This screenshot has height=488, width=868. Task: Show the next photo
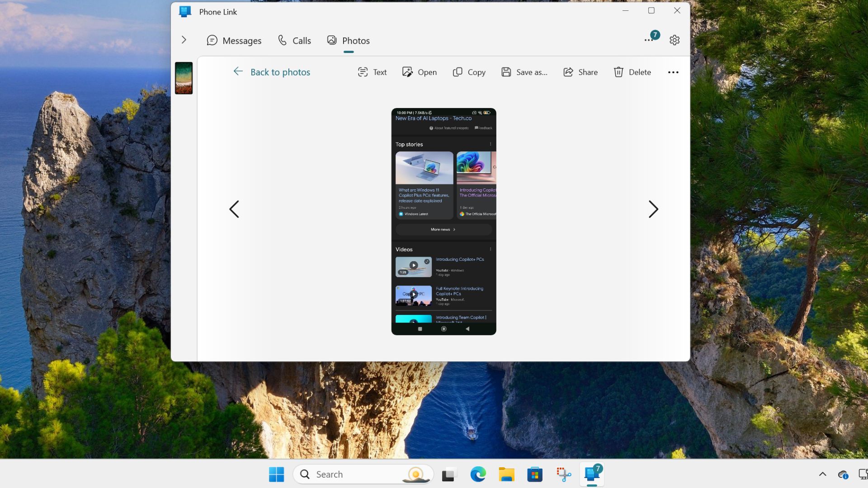[x=653, y=209]
